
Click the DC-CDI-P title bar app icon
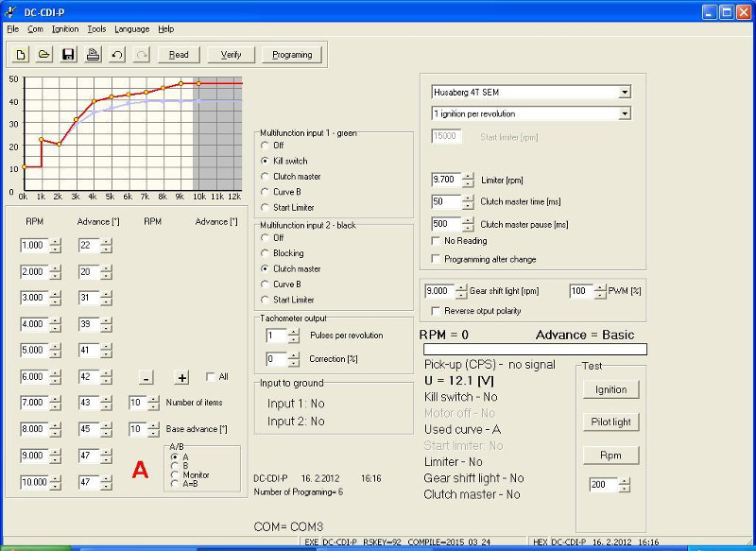10,11
